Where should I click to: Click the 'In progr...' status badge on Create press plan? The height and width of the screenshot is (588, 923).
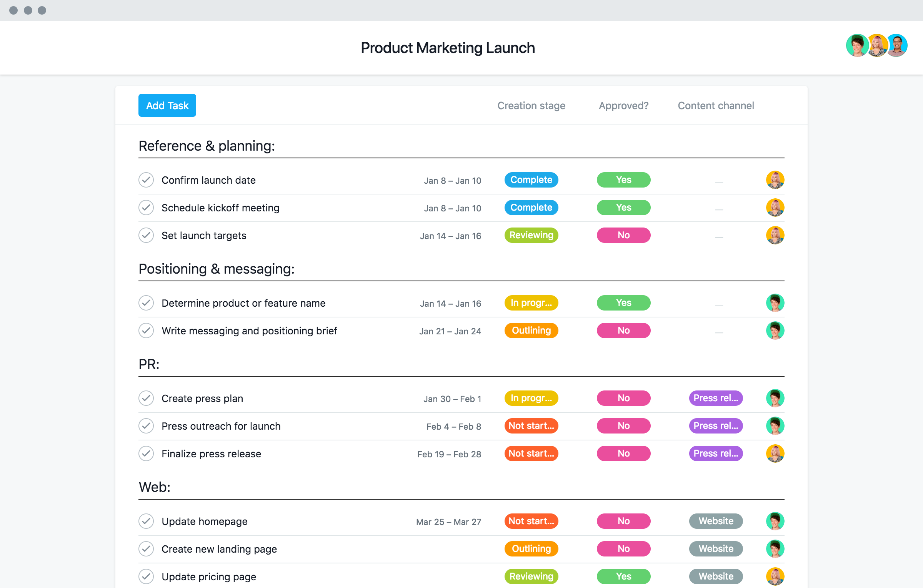pos(531,398)
